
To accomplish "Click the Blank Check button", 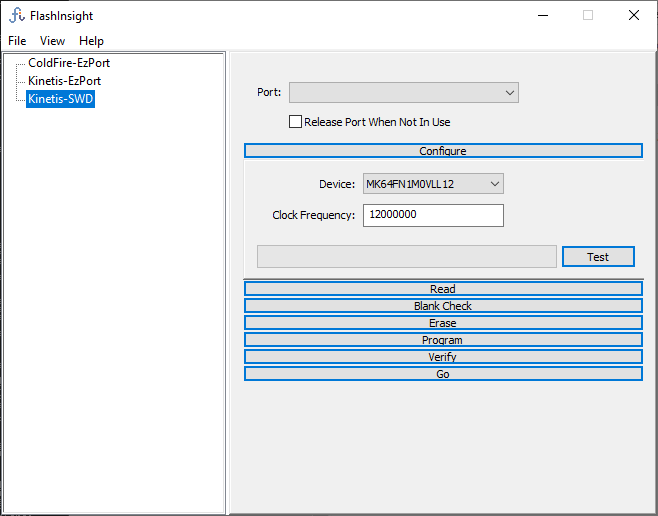I will pos(443,306).
